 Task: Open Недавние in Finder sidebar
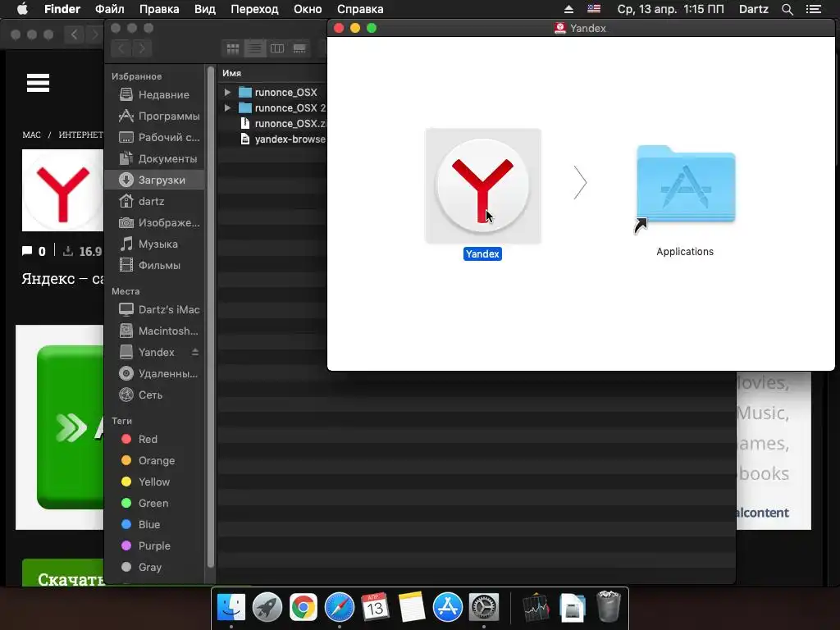click(154, 95)
